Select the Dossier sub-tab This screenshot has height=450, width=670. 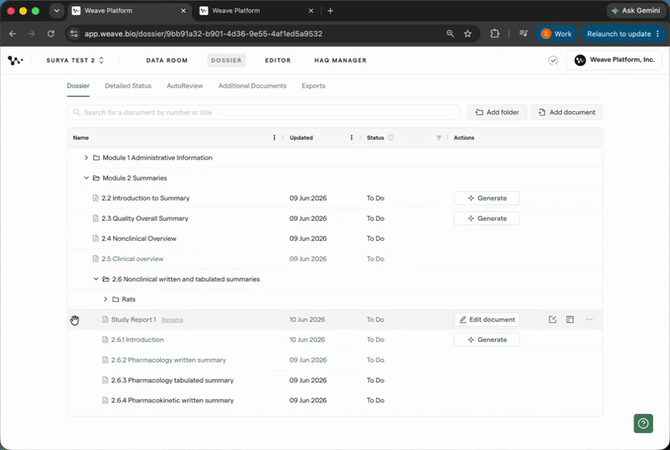tap(78, 86)
